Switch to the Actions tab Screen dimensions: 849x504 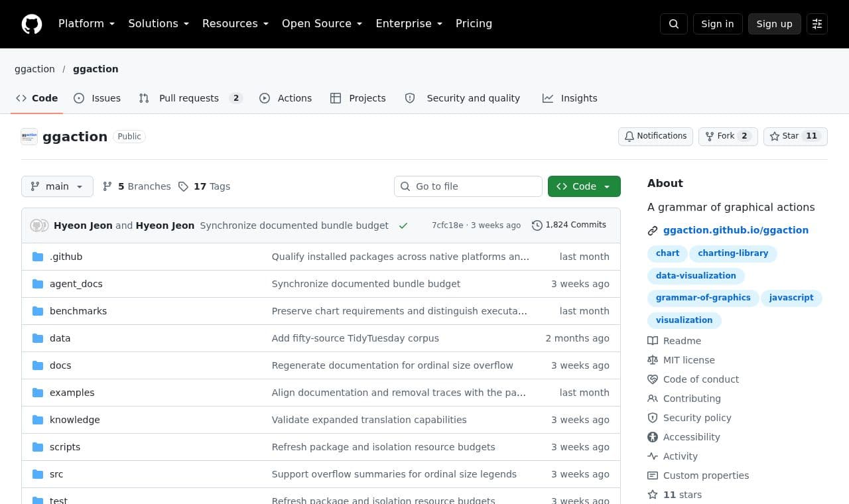286,98
